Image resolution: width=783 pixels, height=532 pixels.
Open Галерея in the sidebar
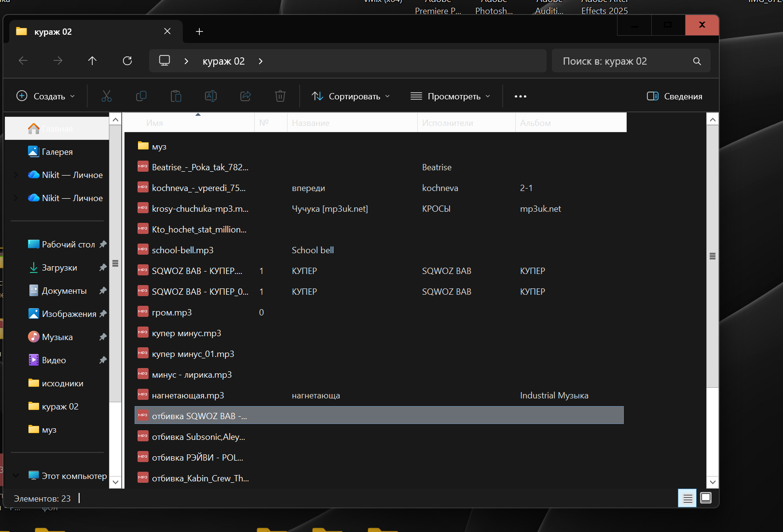pos(57,152)
